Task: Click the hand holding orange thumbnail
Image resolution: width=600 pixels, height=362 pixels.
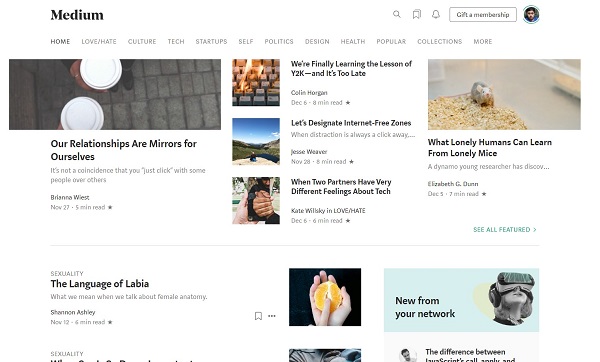Action: (x=325, y=297)
